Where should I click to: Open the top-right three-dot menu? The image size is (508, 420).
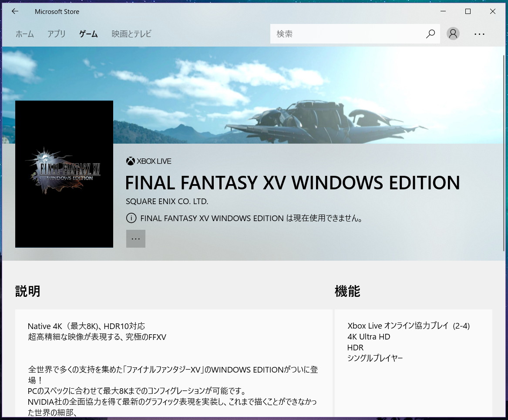(x=479, y=34)
